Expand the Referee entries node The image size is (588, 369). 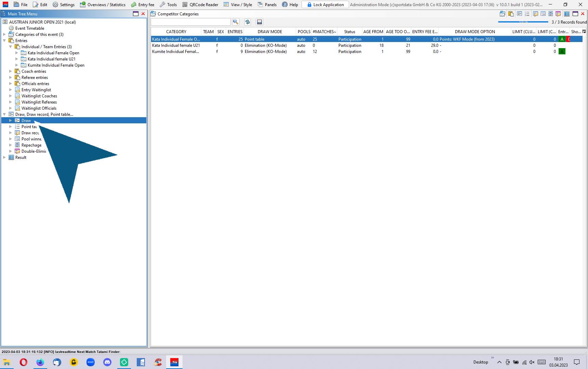click(x=10, y=77)
